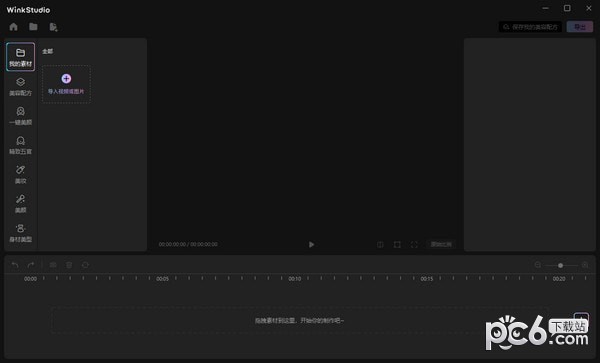The width and height of the screenshot is (600, 363).
Task: Toggle fullscreen preview
Action: 414,244
